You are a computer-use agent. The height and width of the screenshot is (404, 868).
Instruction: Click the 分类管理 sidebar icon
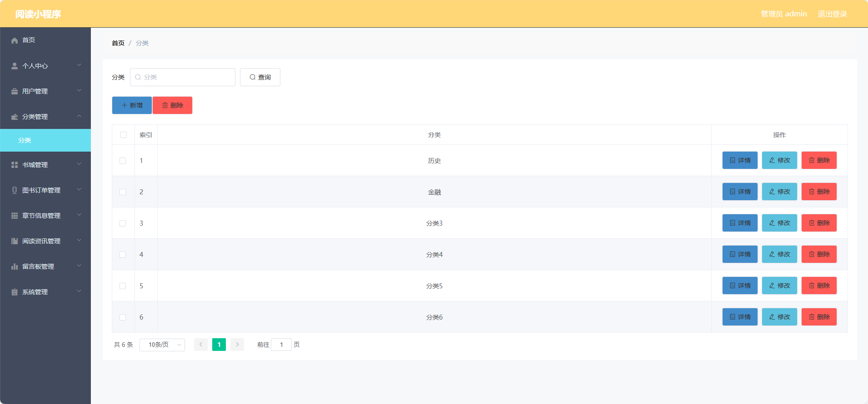tap(15, 117)
